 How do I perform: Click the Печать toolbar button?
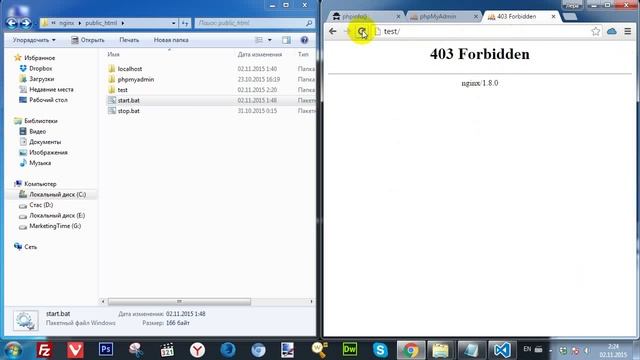tap(129, 40)
